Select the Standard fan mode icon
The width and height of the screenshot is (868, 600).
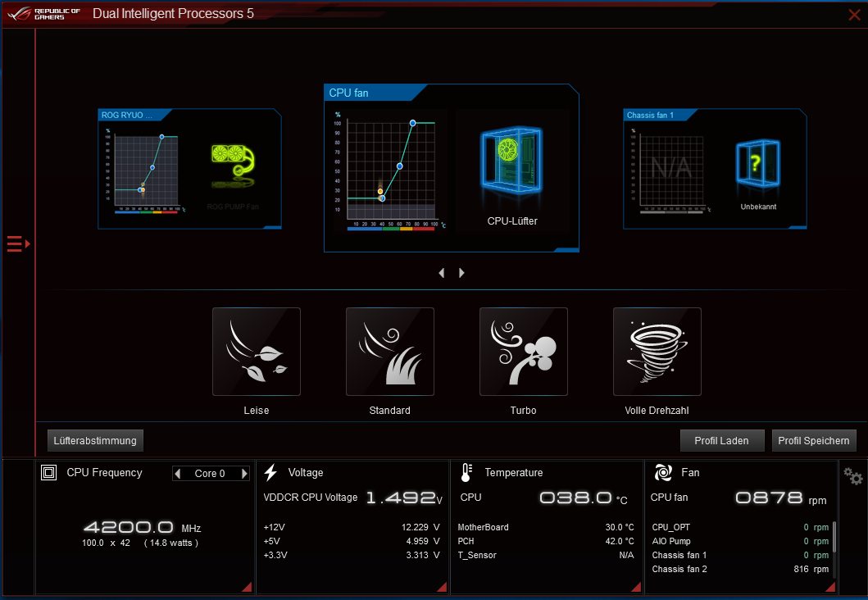(389, 352)
